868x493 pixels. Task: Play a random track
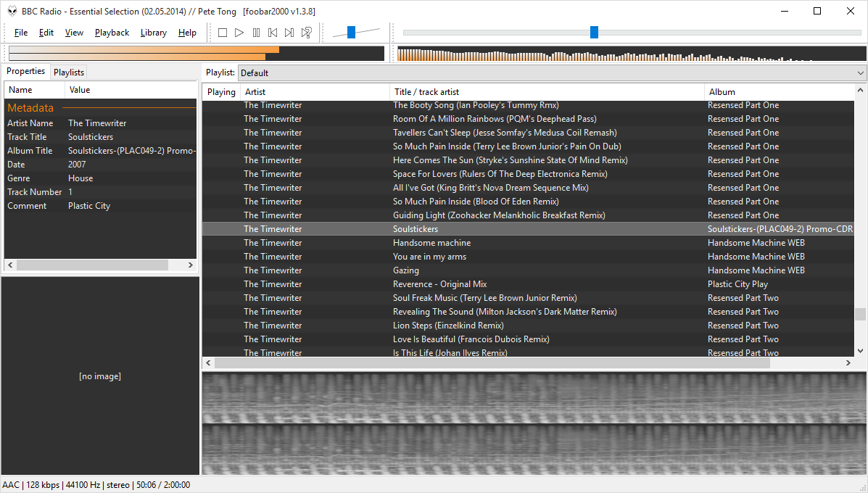(x=306, y=33)
